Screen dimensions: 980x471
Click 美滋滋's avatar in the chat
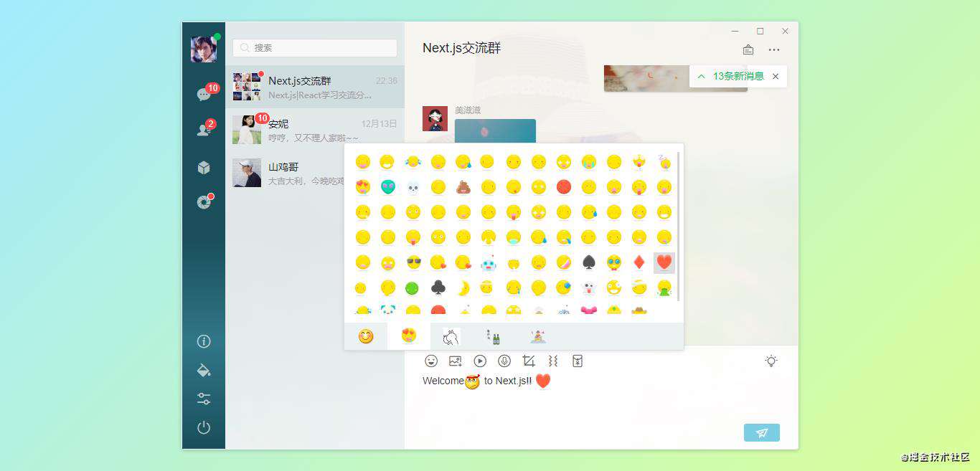(x=435, y=118)
